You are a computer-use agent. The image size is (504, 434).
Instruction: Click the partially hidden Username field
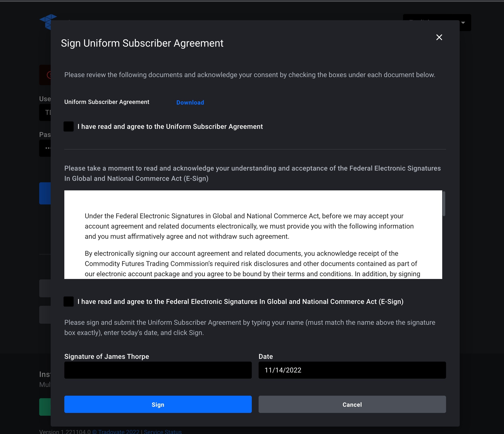click(x=45, y=112)
